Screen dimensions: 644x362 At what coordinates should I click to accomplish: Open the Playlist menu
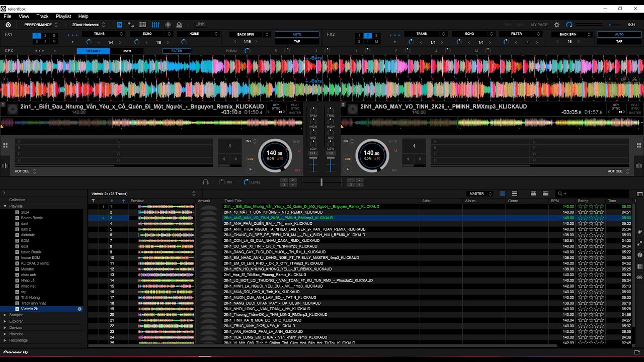pos(63,17)
